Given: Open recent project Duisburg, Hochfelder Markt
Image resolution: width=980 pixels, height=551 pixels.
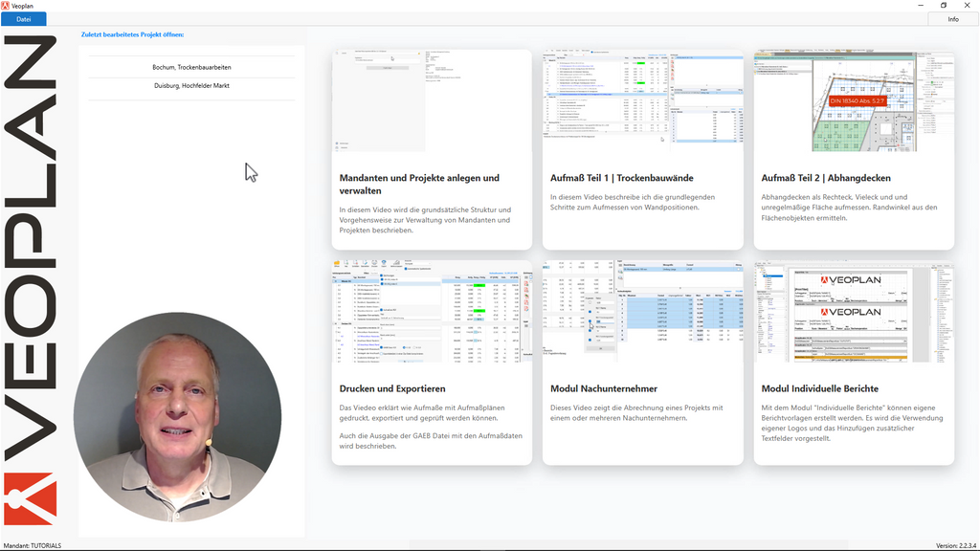Looking at the screenshot, I should pos(191,86).
